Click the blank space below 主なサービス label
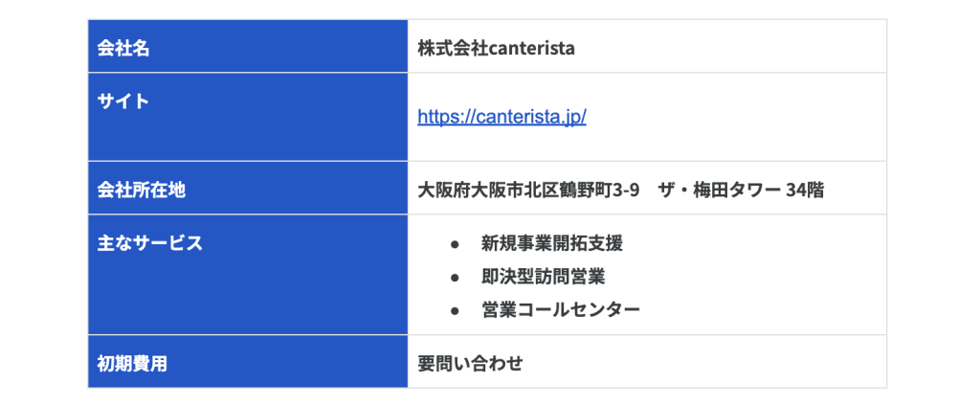Screen dimensions: 980x406 pos(248,294)
